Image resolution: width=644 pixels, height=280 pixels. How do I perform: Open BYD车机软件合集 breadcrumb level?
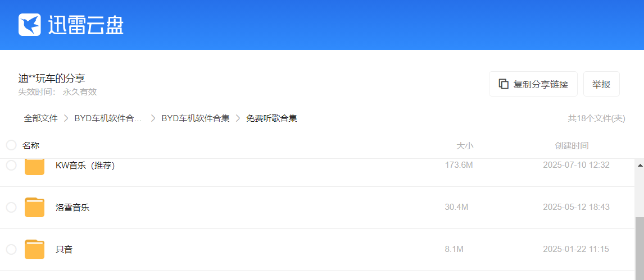pyautogui.click(x=196, y=118)
